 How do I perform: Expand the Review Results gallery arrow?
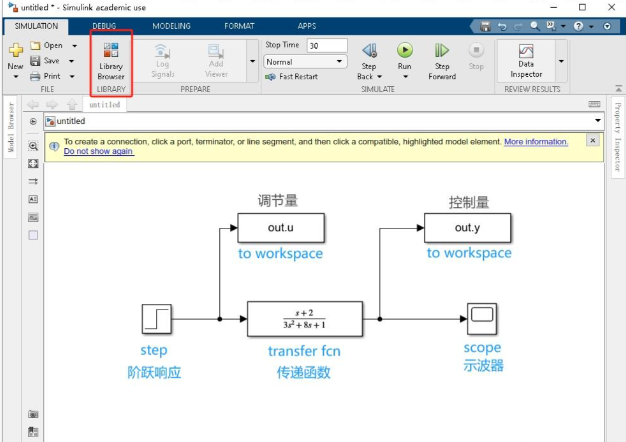[x=561, y=61]
